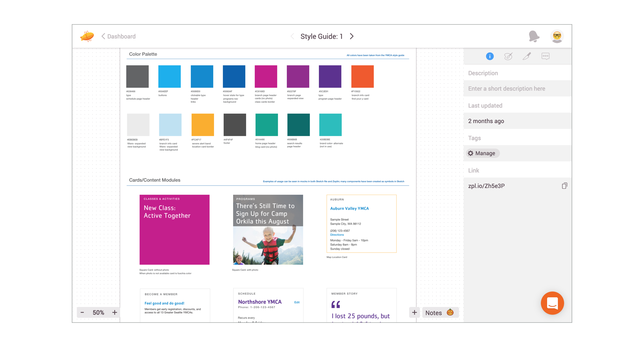Select the #EBEBEB light gray swatch
Viewport: 644px width, 347px height.
coord(138,125)
